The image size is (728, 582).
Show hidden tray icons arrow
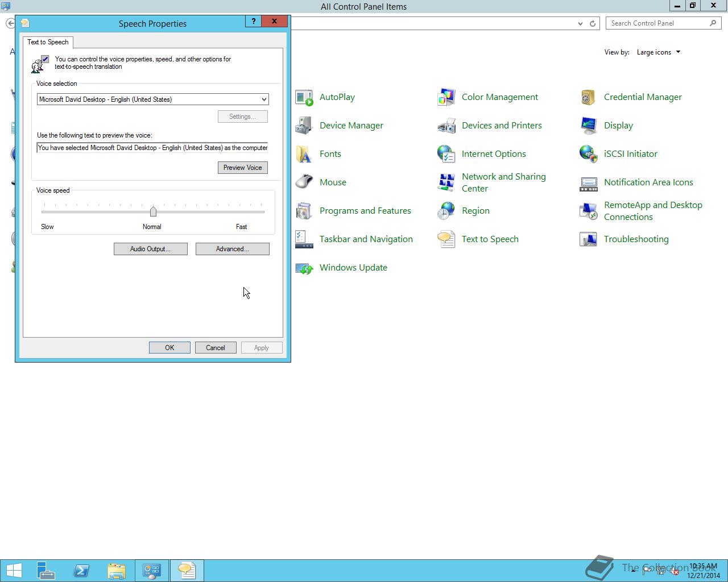tap(633, 571)
